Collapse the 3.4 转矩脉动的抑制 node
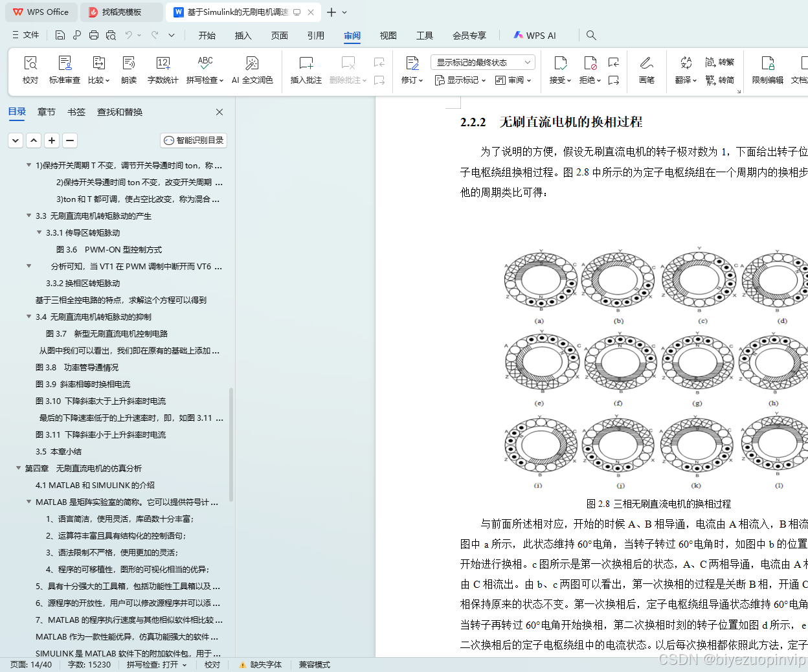 click(28, 317)
